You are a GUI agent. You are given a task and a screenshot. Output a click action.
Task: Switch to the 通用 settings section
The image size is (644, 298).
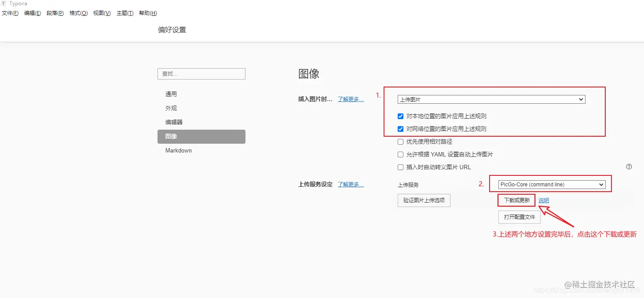point(171,94)
